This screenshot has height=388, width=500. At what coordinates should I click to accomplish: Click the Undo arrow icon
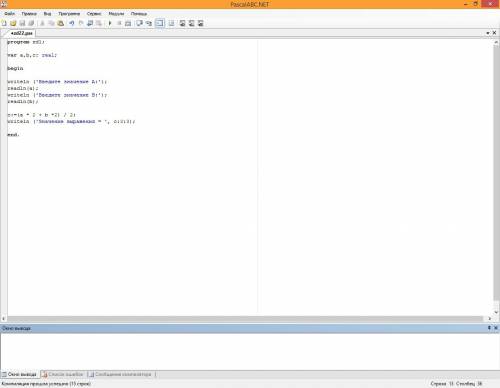coord(72,23)
